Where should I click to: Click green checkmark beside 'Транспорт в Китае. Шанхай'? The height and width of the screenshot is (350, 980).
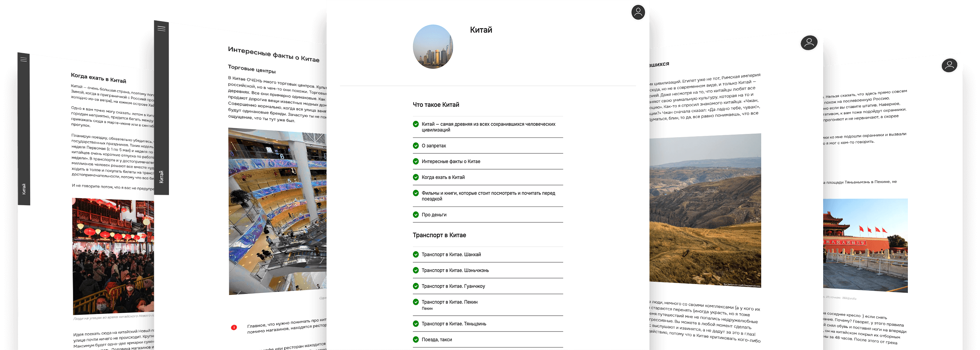tap(416, 254)
